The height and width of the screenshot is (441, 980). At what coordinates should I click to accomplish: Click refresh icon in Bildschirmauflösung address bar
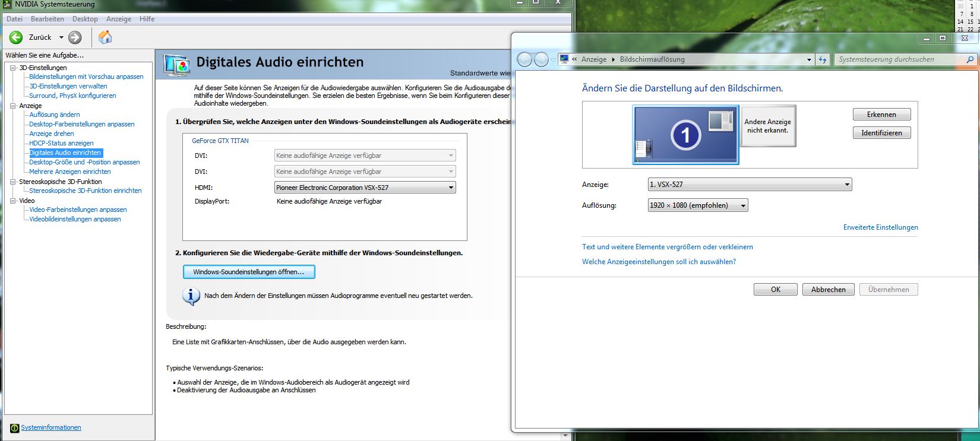click(x=823, y=59)
